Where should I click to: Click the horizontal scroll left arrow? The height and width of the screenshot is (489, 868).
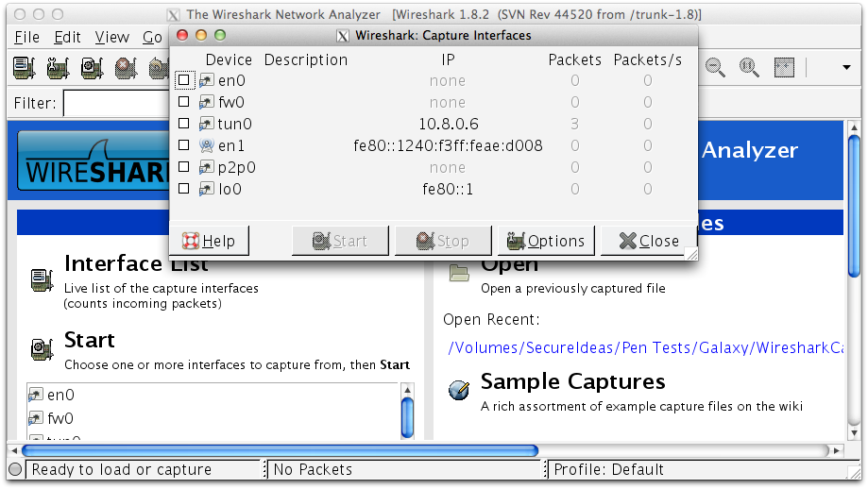(x=14, y=451)
